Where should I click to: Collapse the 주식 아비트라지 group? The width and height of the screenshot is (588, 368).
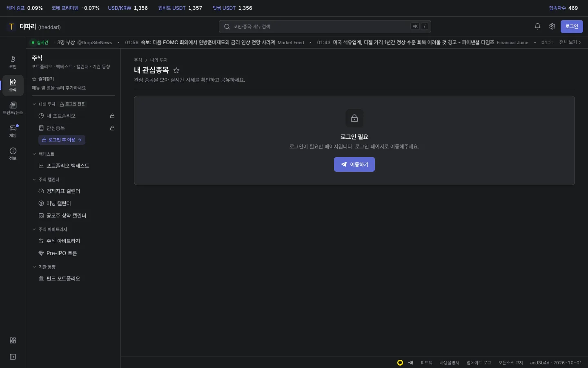[49, 229]
